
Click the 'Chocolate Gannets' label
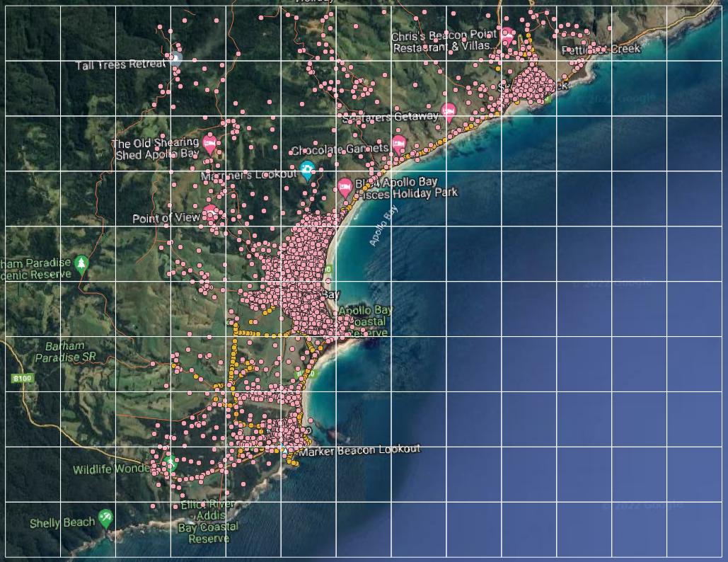[x=340, y=149]
